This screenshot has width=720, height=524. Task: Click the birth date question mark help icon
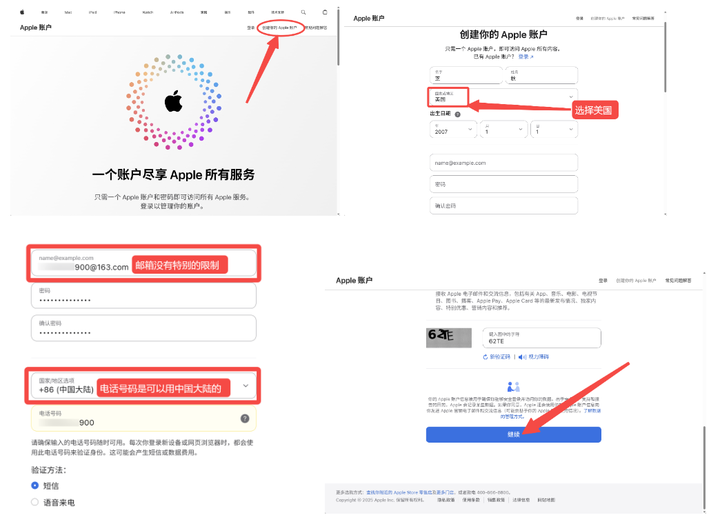(x=457, y=114)
